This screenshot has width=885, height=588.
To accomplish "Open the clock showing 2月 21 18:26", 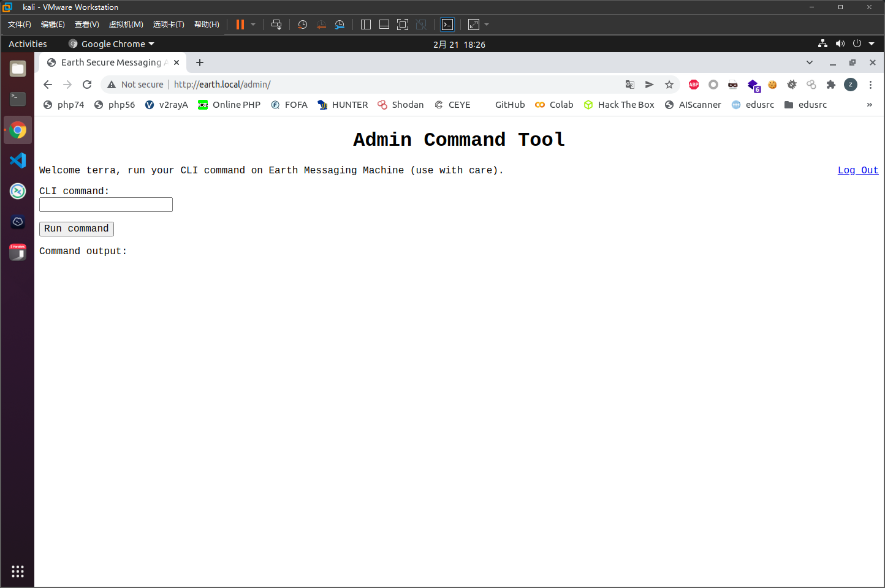I will tap(459, 45).
